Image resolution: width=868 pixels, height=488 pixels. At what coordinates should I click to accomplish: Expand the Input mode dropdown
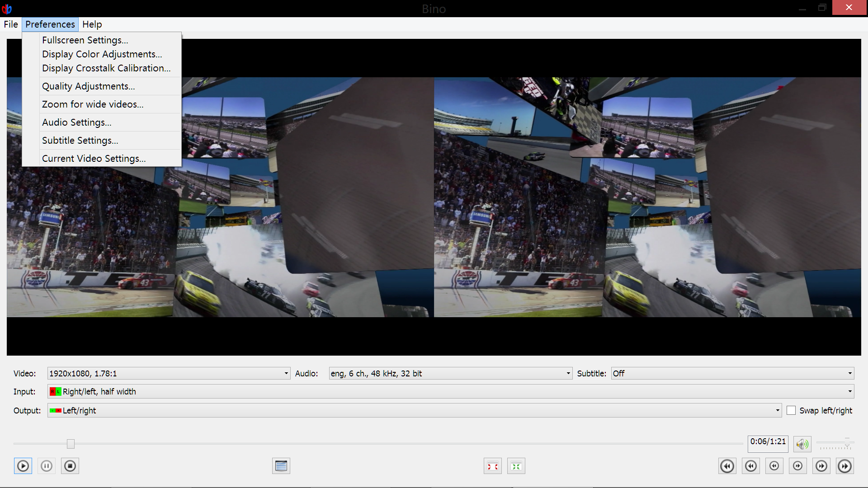pos(451,392)
